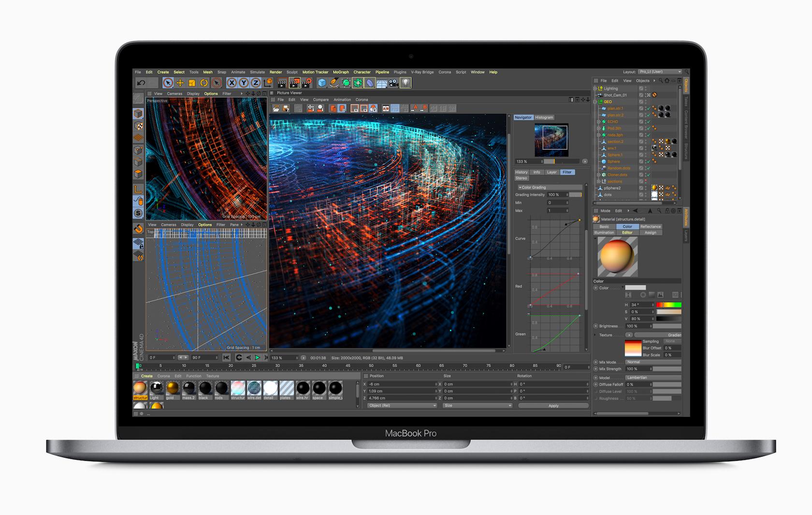This screenshot has height=515, width=812.
Task: Click the home icon in Object Manager
Action: point(667,81)
